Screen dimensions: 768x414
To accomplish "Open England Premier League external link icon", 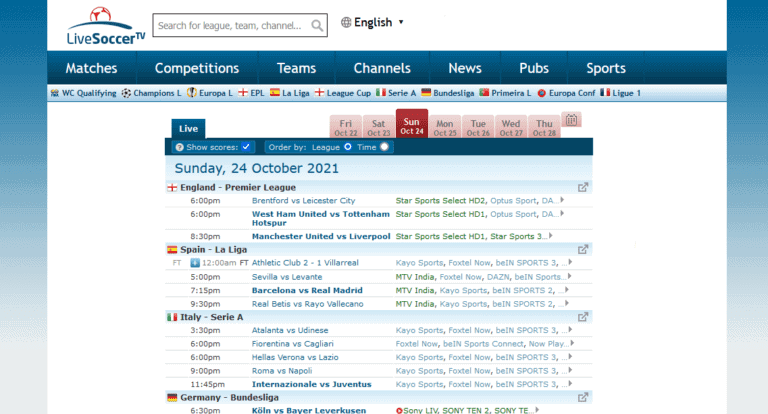I will [x=582, y=187].
